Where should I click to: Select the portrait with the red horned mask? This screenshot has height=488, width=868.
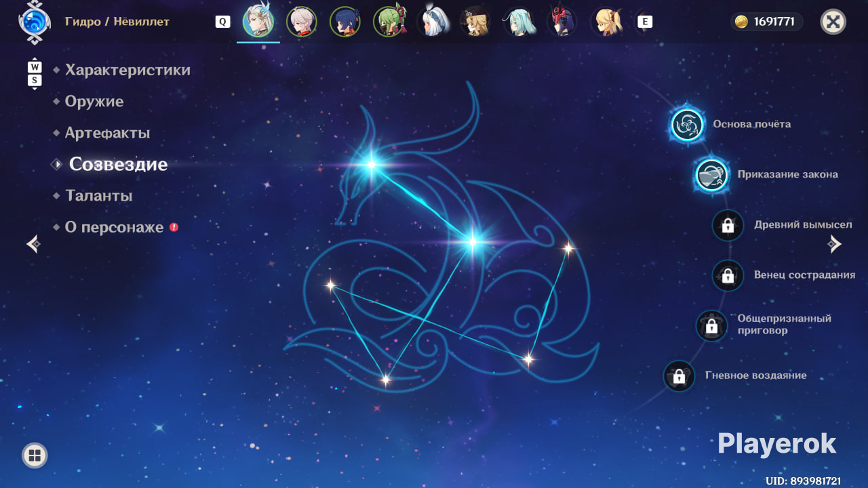(x=562, y=22)
